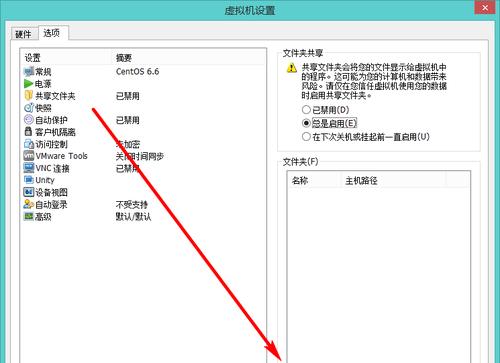Select the Unity settings row
Screen dimensions: 500x363
pyautogui.click(x=143, y=180)
